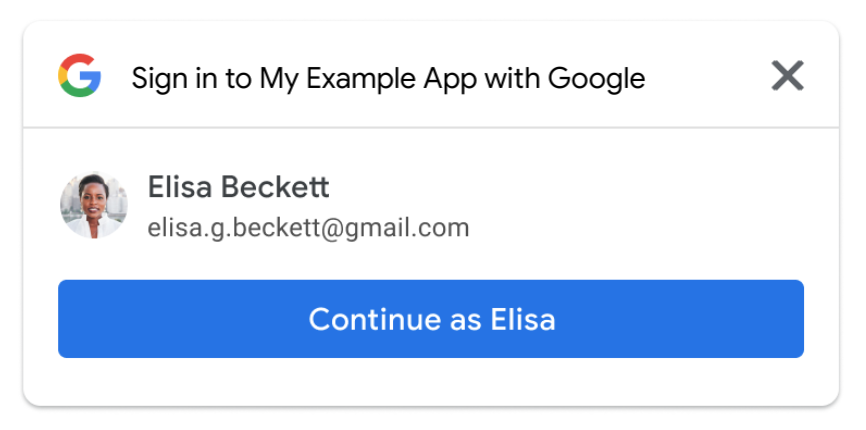The image size is (866, 430).
Task: Click the sign-in dialog header title
Action: [388, 78]
